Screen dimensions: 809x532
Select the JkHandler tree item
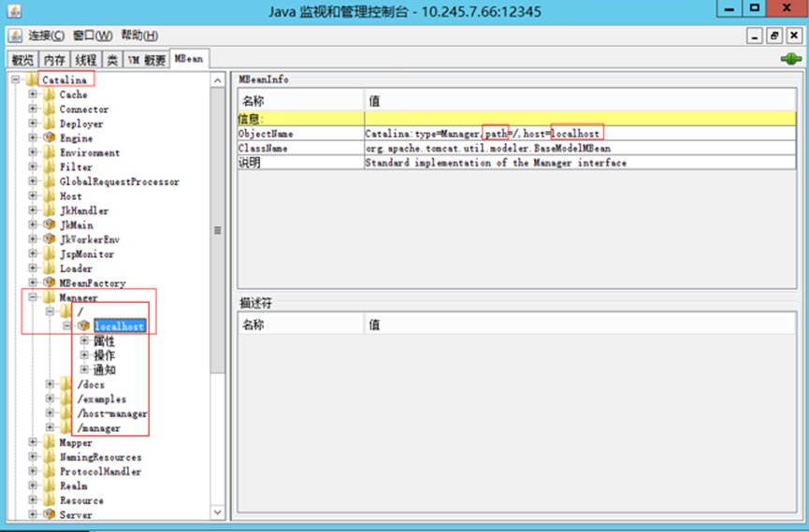[84, 210]
